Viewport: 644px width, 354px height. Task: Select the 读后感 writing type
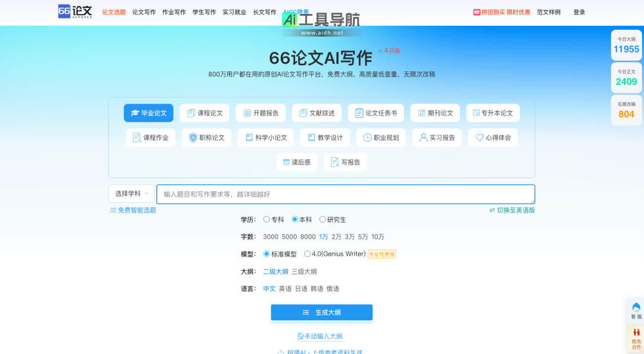(297, 162)
